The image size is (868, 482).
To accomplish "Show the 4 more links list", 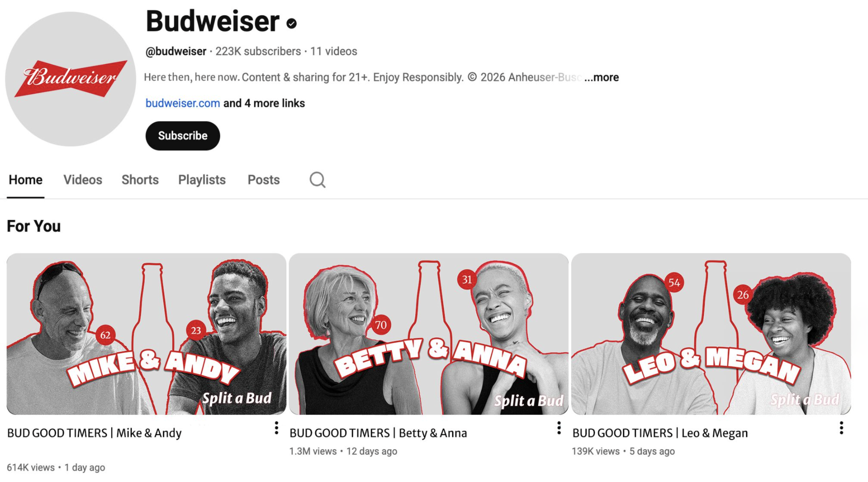I will 264,103.
